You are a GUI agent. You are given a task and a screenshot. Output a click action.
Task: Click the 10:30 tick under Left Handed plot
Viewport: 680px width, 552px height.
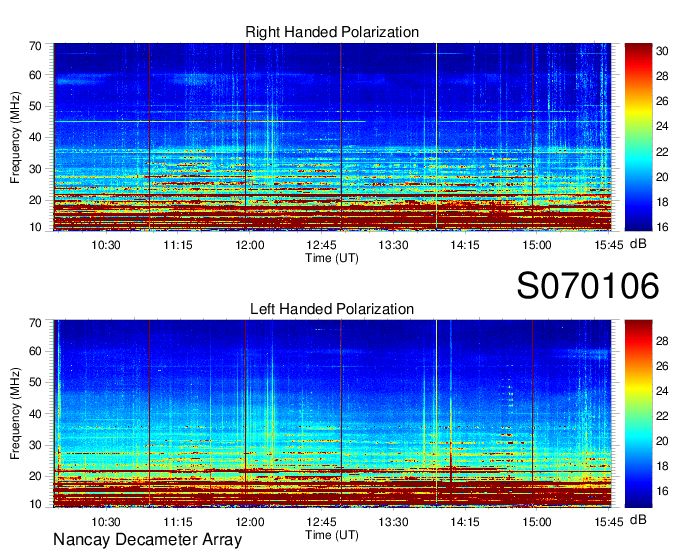(x=106, y=522)
